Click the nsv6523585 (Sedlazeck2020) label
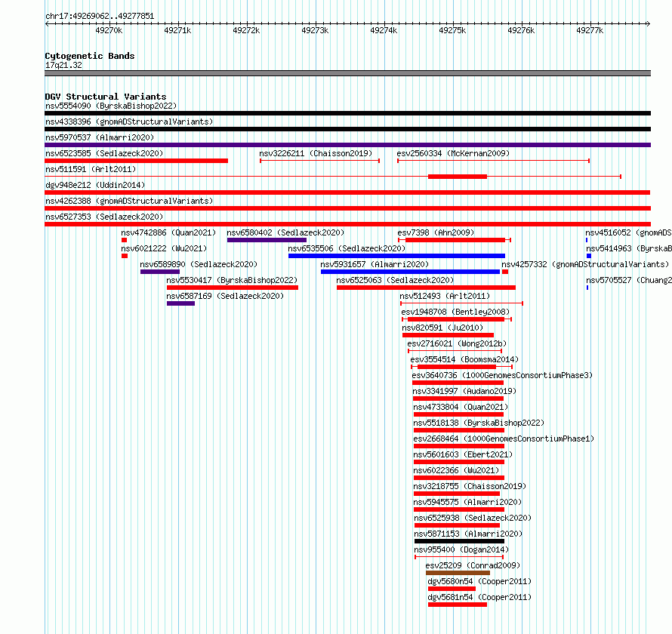This screenshot has height=634, width=672. pyautogui.click(x=104, y=153)
